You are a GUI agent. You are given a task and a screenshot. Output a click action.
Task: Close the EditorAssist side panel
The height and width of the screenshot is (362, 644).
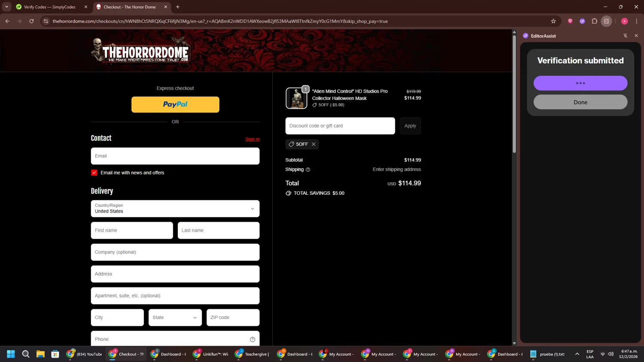pyautogui.click(x=636, y=36)
